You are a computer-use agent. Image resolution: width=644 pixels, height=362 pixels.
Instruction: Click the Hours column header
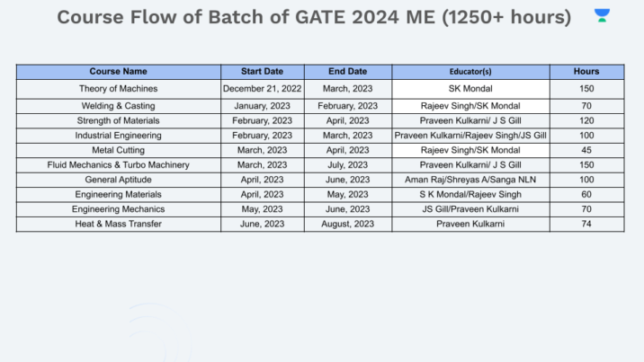(586, 71)
